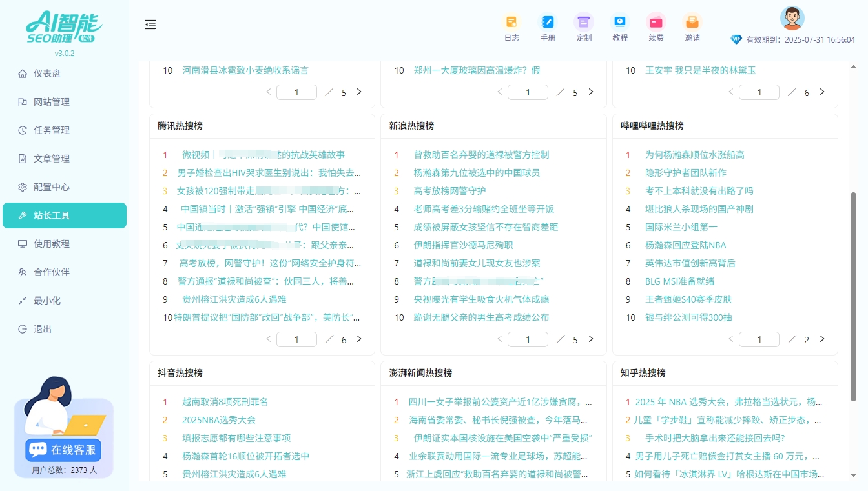Screen dimensions: 868x491
Task: Open 曾救助百名弃婴的道禄被警方控制
Action: pyautogui.click(x=481, y=155)
